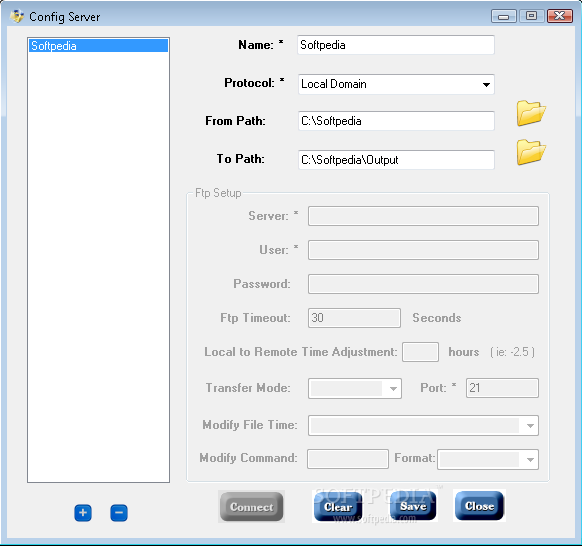The height and width of the screenshot is (547, 582).
Task: Click the User input field
Action: point(423,250)
